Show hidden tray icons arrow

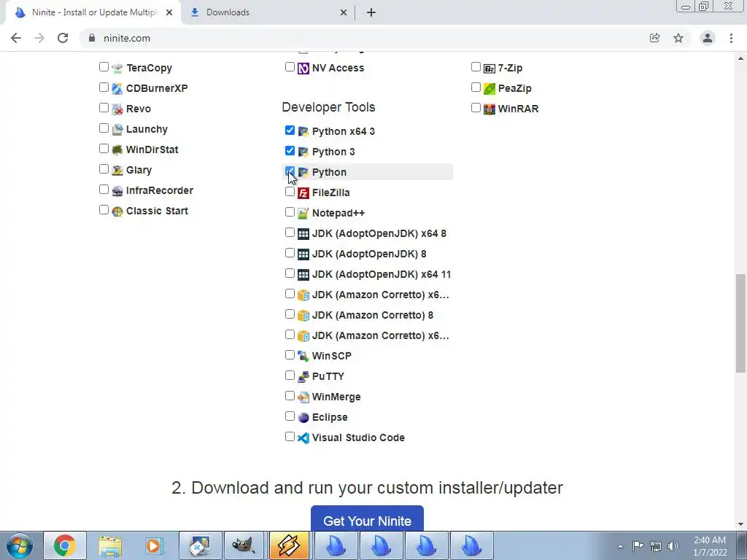[x=620, y=546]
